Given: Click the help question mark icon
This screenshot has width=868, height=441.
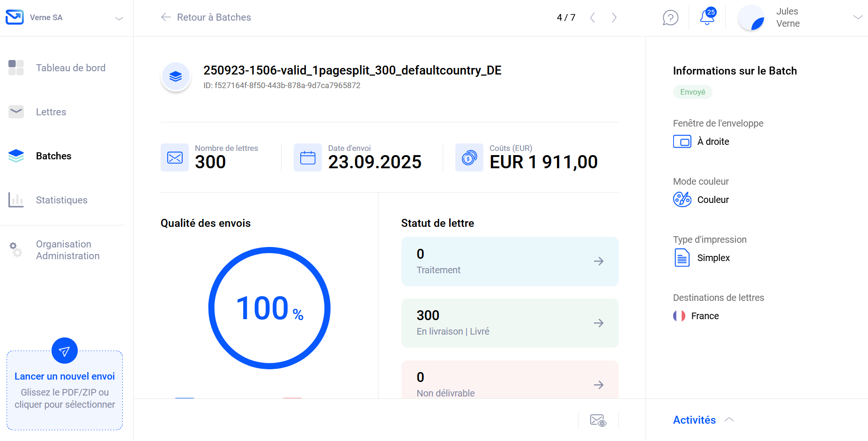Looking at the screenshot, I should click(670, 18).
